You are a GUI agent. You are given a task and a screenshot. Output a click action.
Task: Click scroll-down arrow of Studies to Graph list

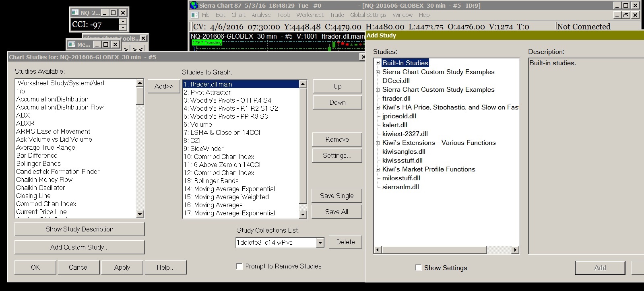point(303,215)
